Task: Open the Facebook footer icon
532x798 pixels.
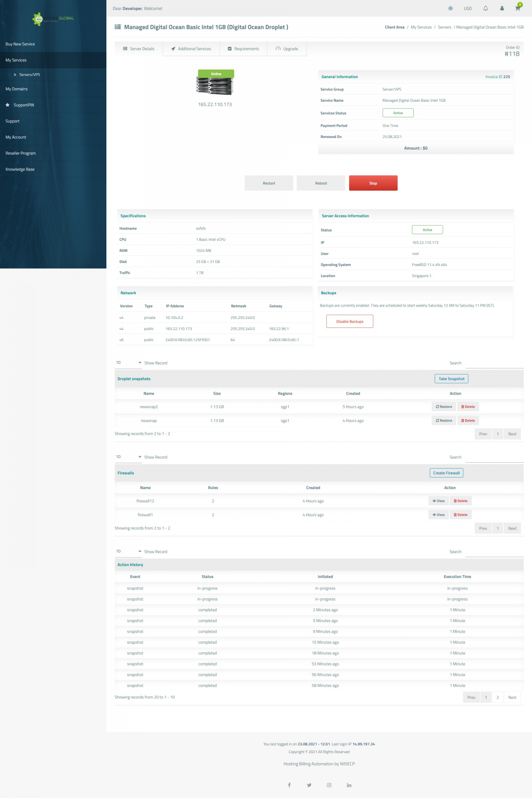Action: point(289,785)
